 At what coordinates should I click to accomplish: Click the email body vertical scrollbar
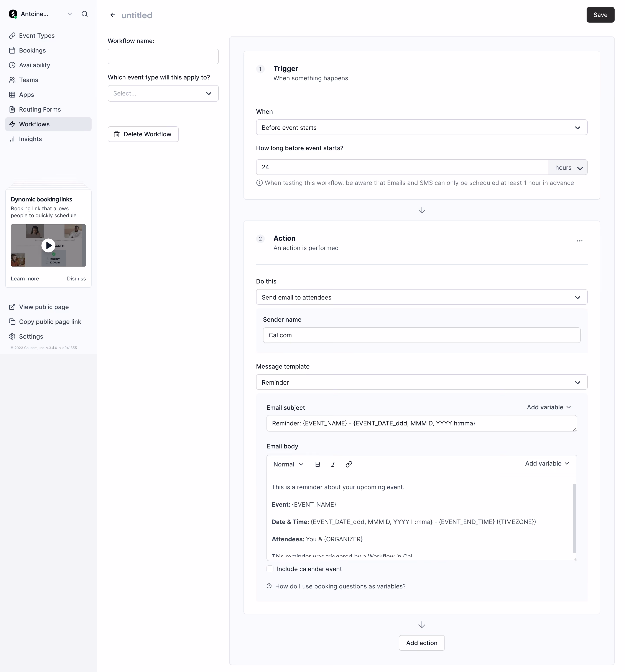click(574, 518)
